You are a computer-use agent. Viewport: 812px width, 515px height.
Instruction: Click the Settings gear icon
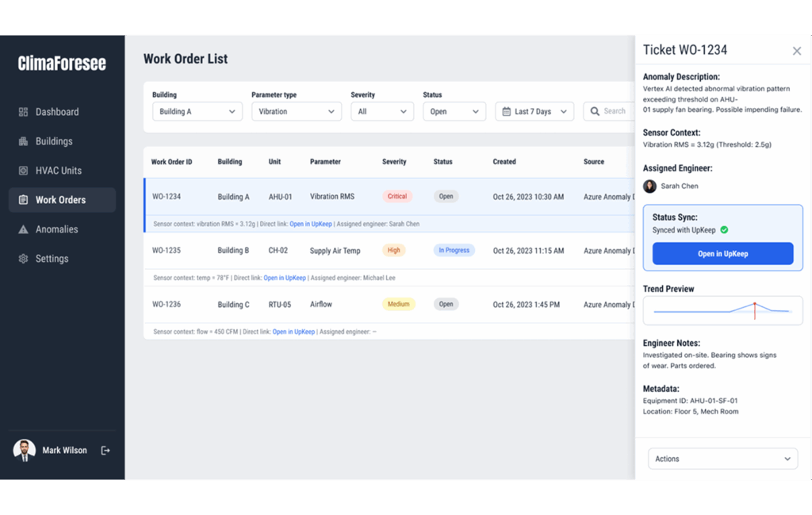[x=23, y=259]
